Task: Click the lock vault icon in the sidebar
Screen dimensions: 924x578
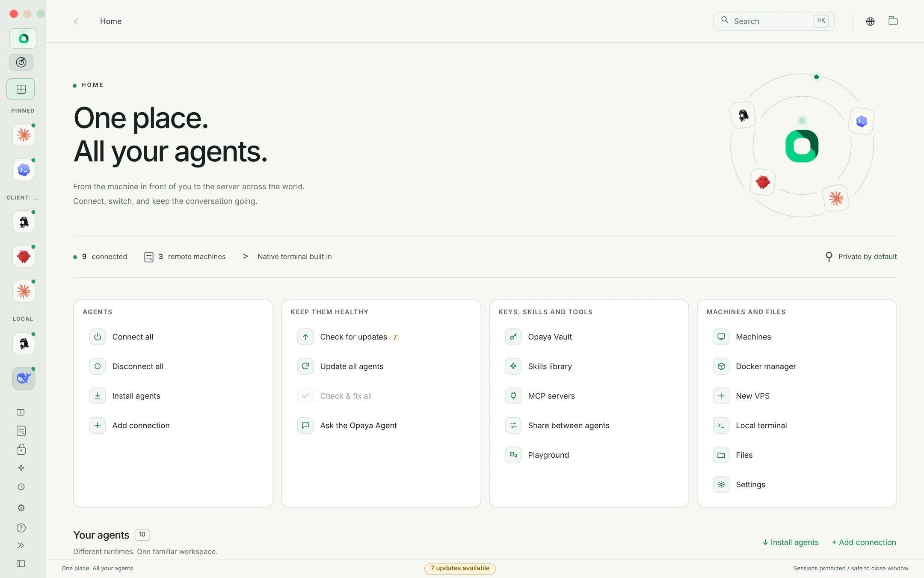Action: [x=21, y=449]
